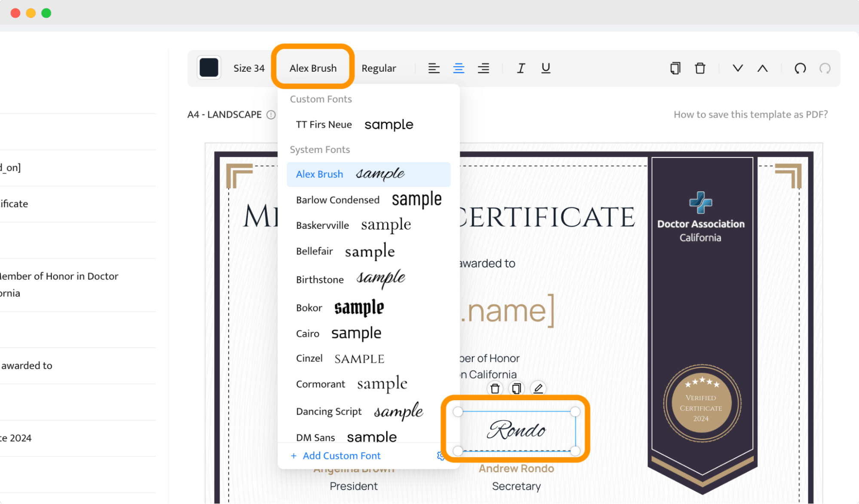Send element backward with down chevron
This screenshot has width=859, height=504.
738,68
